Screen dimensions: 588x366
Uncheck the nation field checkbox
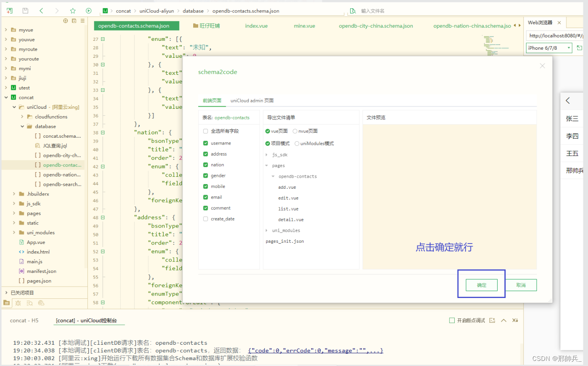[205, 165]
